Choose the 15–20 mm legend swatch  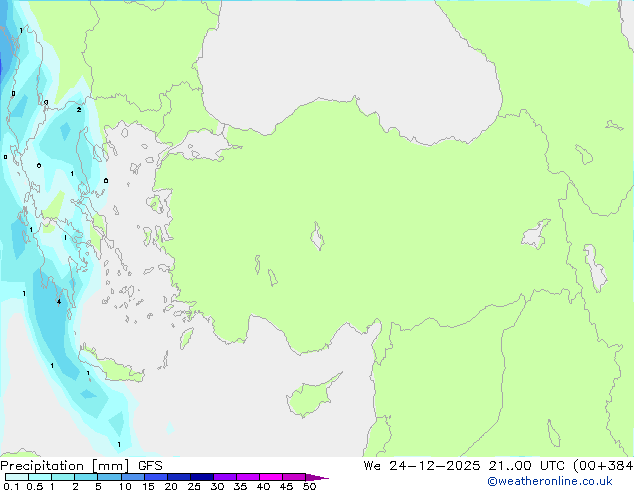[x=155, y=477]
